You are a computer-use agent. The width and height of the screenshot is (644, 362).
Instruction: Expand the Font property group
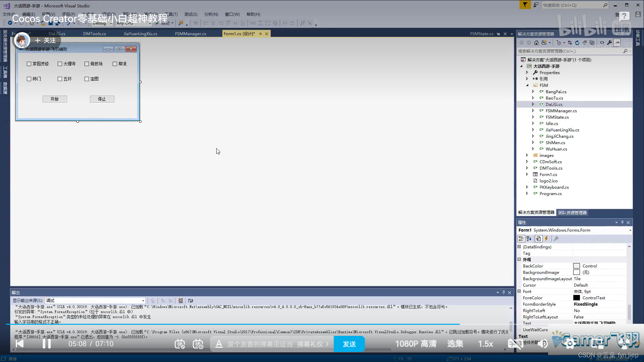(x=519, y=291)
